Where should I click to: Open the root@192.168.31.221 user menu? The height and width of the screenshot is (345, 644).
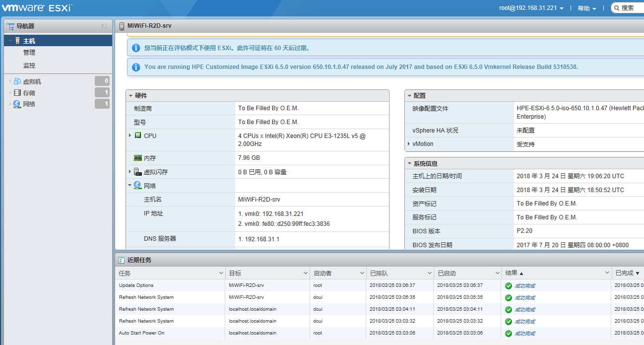527,7
